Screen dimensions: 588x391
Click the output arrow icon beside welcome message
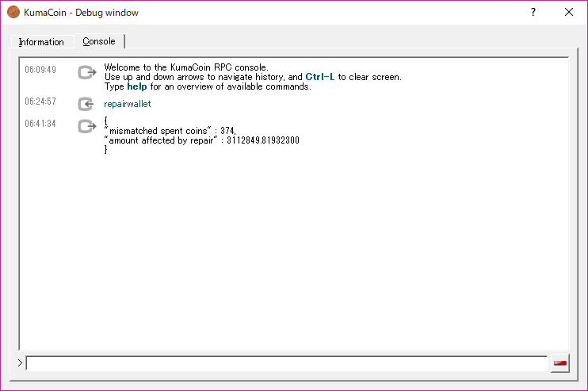(x=86, y=73)
